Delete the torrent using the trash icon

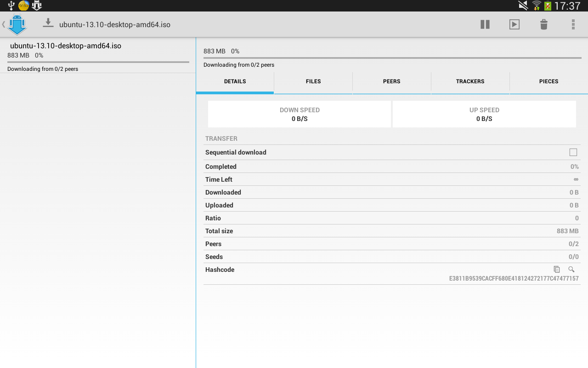(x=544, y=24)
